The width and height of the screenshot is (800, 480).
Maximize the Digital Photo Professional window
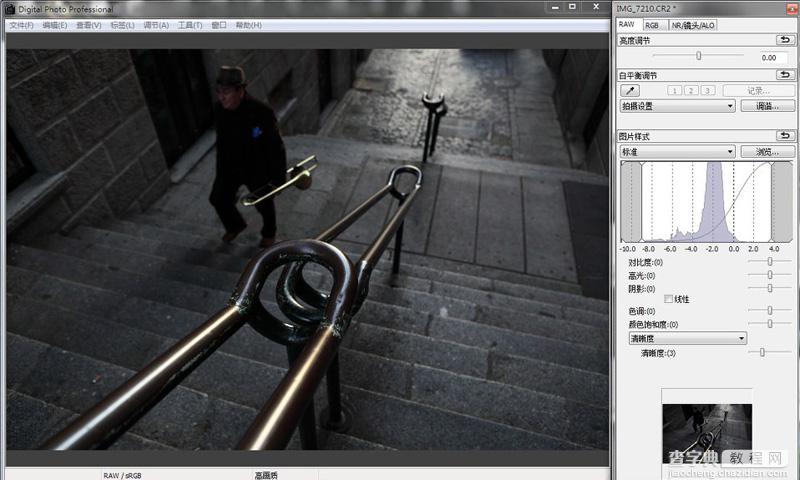point(572,7)
